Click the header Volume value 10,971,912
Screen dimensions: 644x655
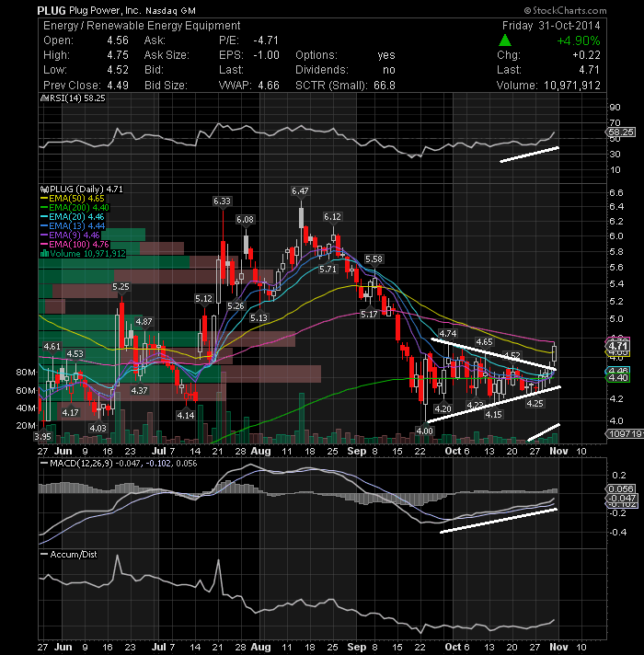click(571, 86)
